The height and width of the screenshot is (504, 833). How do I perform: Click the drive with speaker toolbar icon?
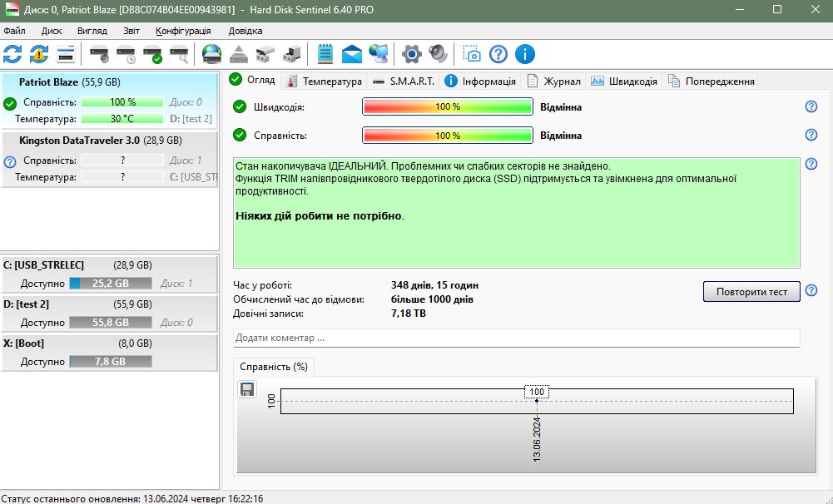point(99,54)
